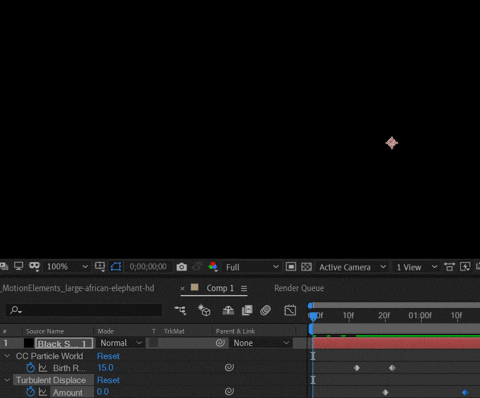Click the Draft 3D icon

204,310
